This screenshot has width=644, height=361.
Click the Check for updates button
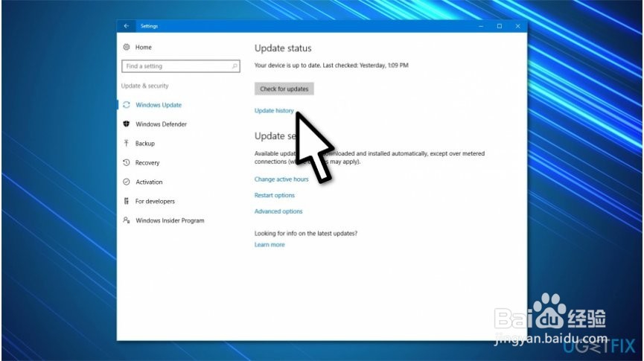[284, 89]
